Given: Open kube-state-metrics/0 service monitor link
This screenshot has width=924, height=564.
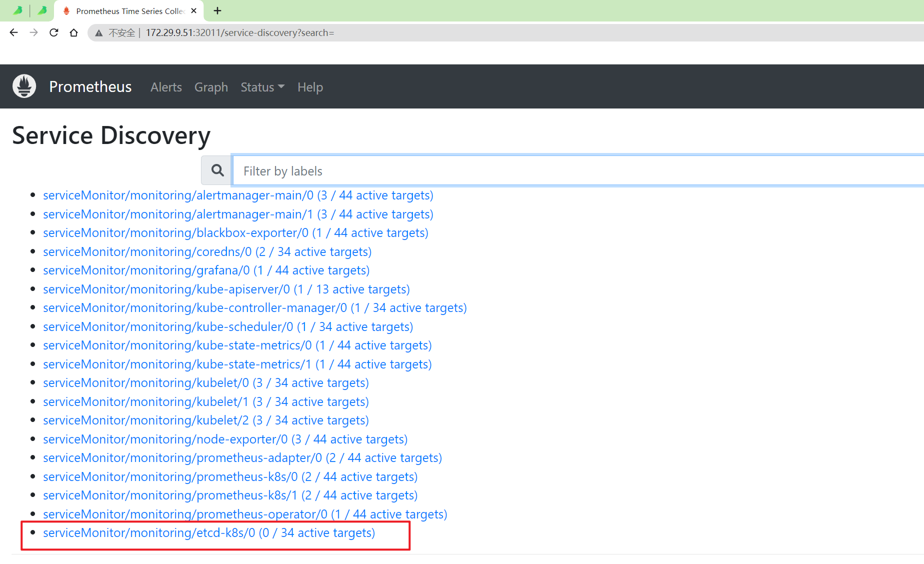Looking at the screenshot, I should pos(237,345).
